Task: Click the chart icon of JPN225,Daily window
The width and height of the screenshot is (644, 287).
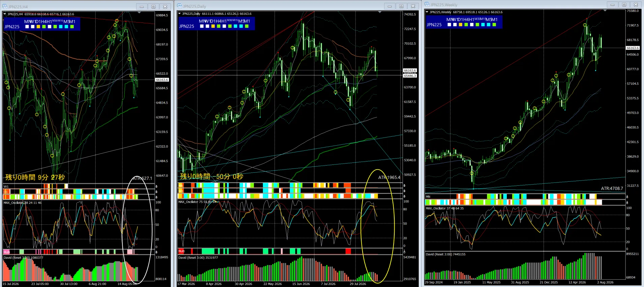Action: [180, 6]
